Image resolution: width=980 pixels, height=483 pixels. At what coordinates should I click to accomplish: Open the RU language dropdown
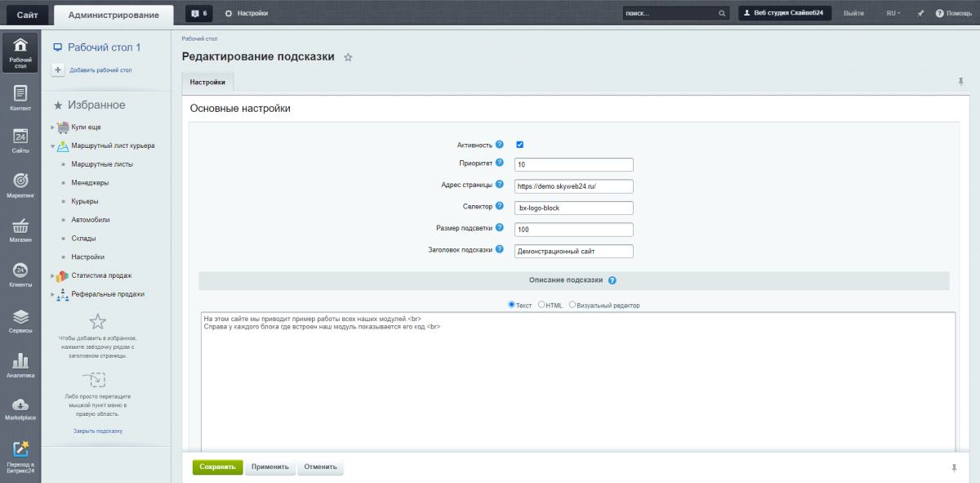[x=893, y=13]
